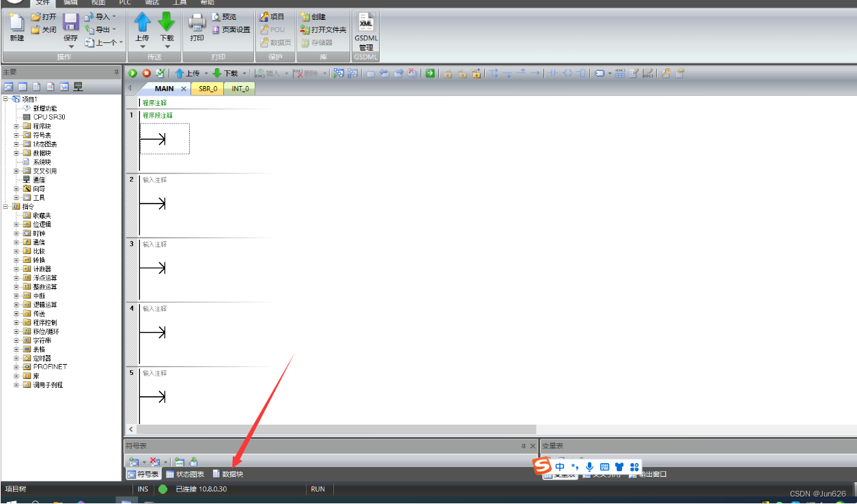Switch to the SBR_0 editor tab
The height and width of the screenshot is (504, 857).
pyautogui.click(x=208, y=89)
